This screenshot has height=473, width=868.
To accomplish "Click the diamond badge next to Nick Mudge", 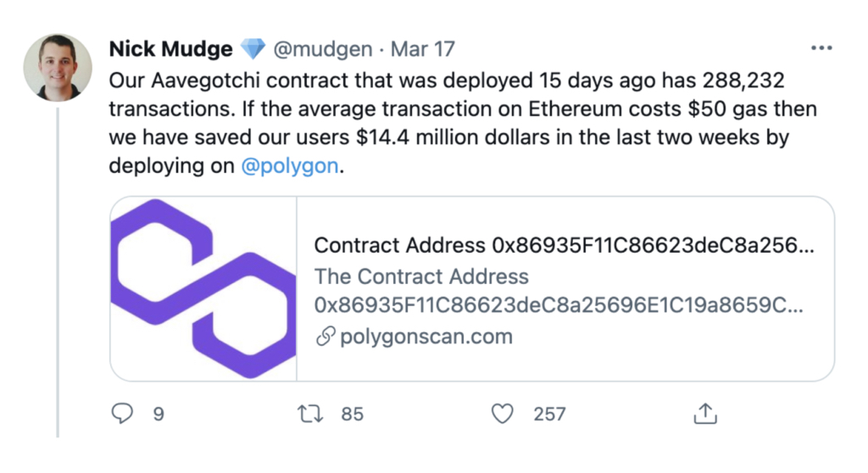I will coord(253,49).
